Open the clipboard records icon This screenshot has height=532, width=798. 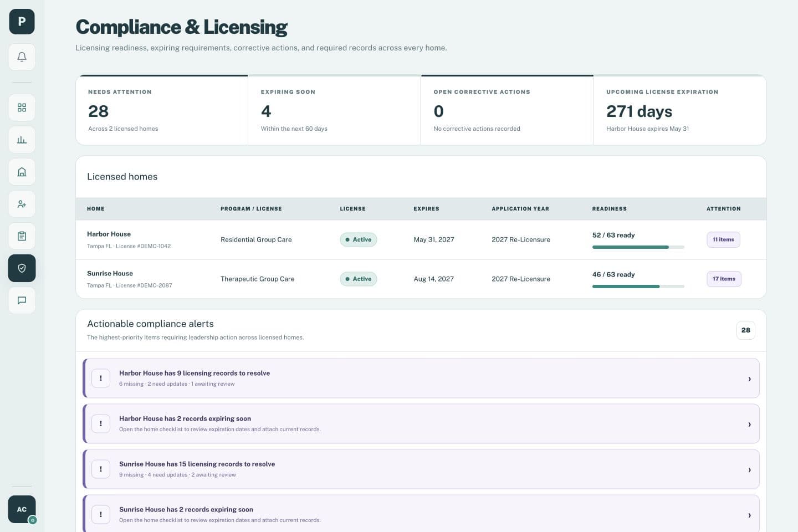pos(22,236)
